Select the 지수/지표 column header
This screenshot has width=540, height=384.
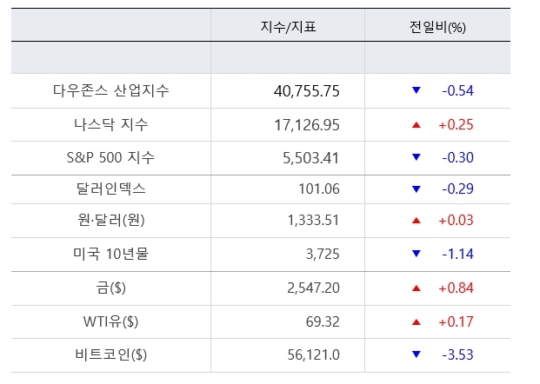coord(288,27)
